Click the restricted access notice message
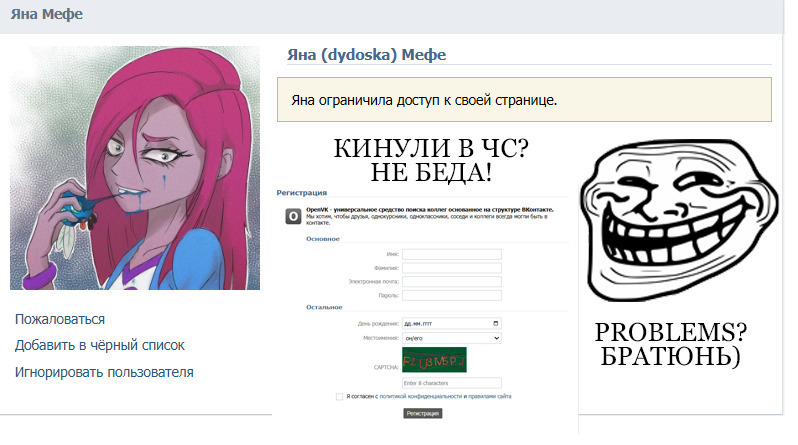 524,100
